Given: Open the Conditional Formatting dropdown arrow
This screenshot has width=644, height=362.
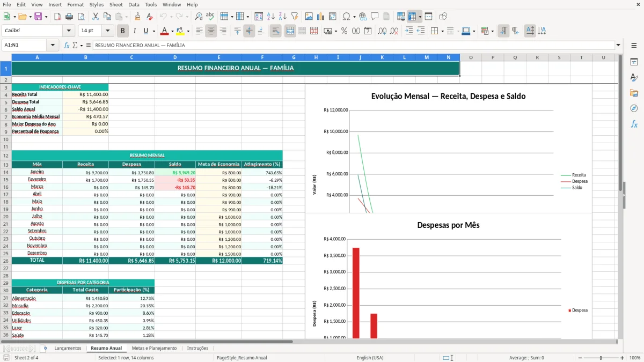Looking at the screenshot, I should (x=492, y=31).
